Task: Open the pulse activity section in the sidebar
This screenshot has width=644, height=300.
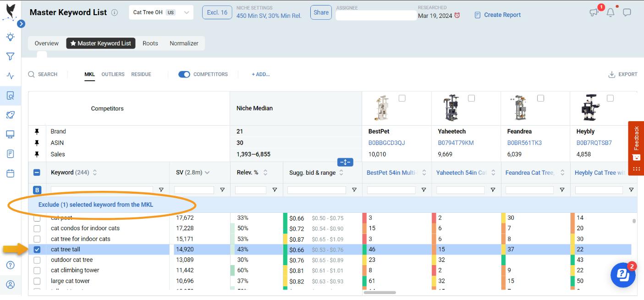Action: (10, 76)
